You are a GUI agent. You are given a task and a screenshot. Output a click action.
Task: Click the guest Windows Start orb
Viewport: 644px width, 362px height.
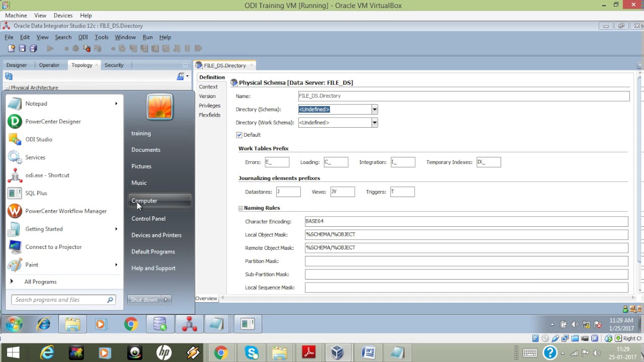pyautogui.click(x=14, y=324)
